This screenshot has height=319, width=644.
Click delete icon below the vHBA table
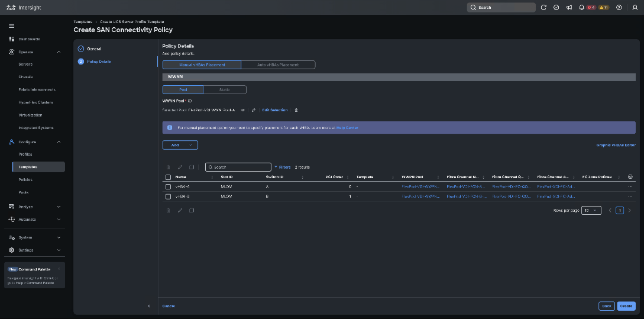coord(168,211)
